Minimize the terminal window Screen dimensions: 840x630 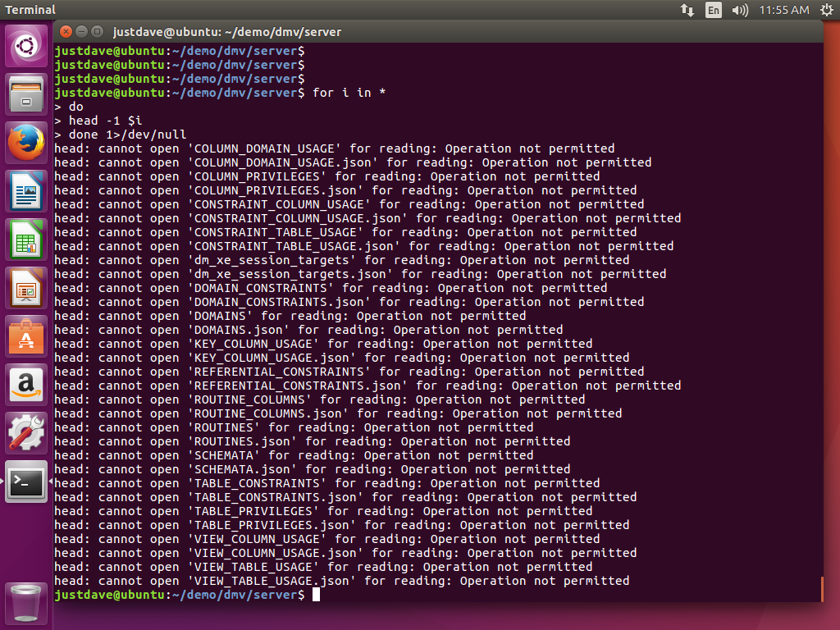click(81, 32)
